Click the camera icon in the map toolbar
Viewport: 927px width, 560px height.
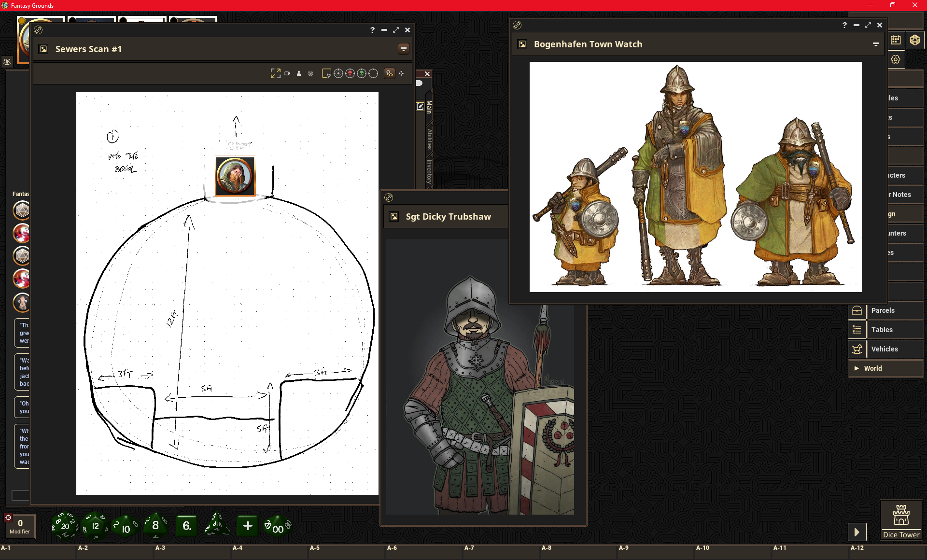(287, 73)
